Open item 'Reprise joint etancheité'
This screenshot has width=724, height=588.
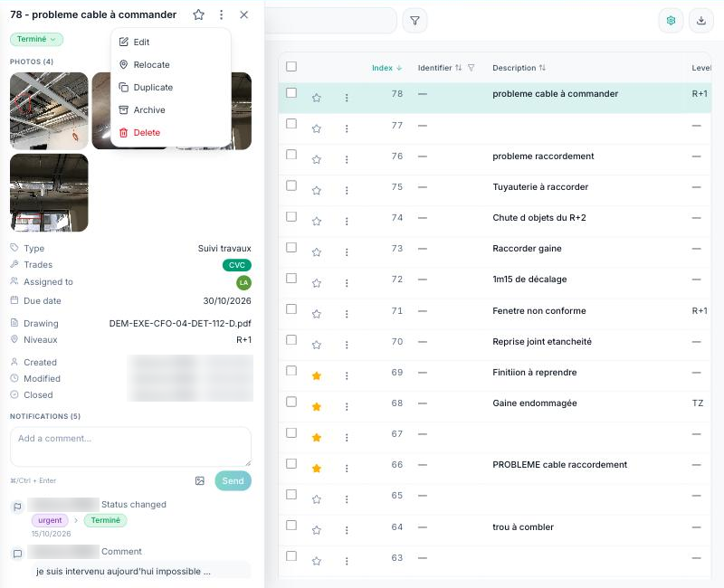coord(541,342)
